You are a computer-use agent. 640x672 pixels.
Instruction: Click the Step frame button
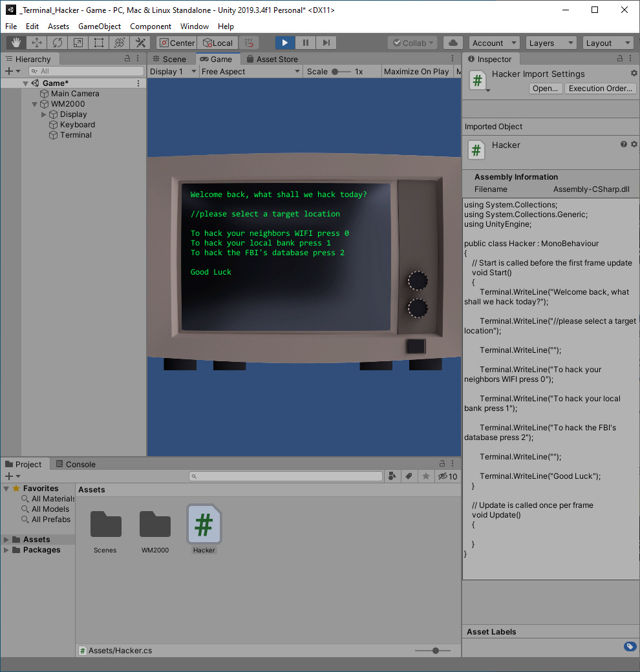326,43
